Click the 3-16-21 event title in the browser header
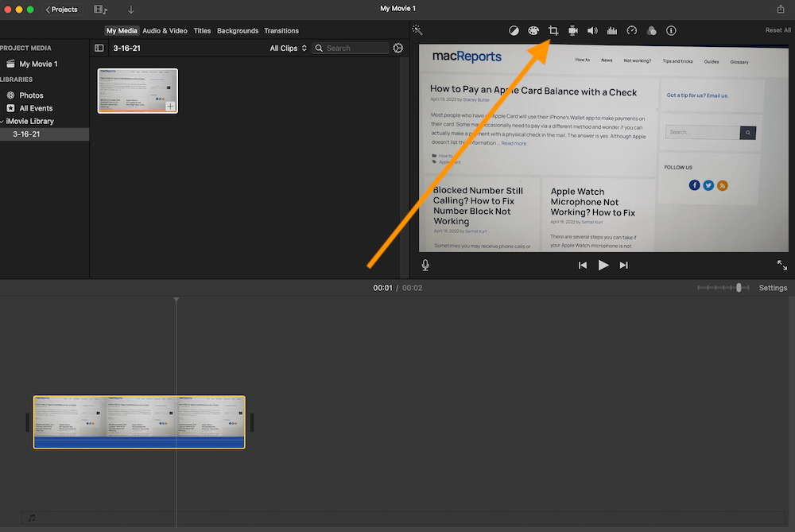Image resolution: width=795 pixels, height=532 pixels. [x=126, y=49]
